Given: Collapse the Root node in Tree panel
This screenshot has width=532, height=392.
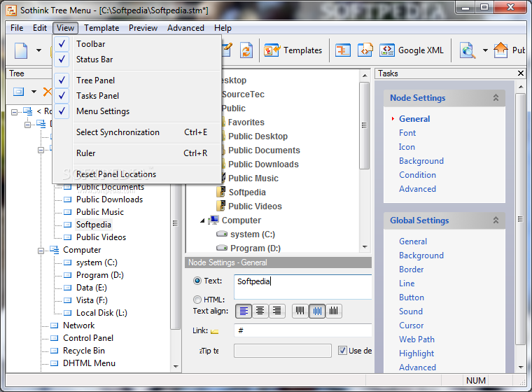Looking at the screenshot, I should click(x=14, y=112).
